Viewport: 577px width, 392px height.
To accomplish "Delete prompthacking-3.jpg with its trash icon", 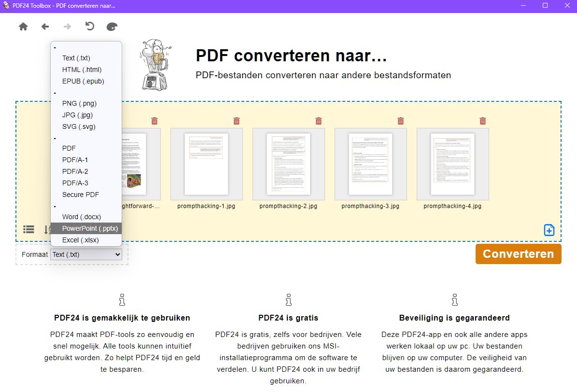I will click(401, 121).
